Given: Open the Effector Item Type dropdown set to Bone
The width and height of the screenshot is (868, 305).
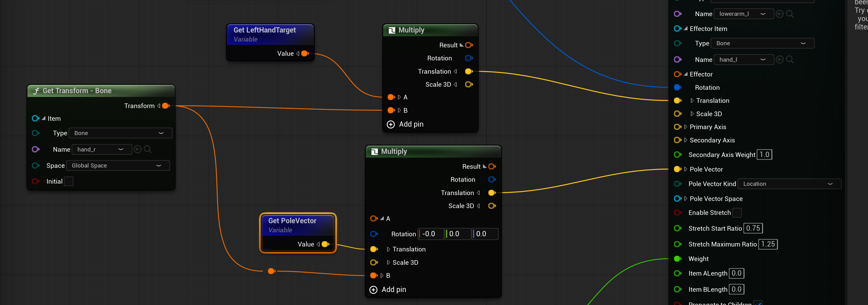Looking at the screenshot, I should point(763,43).
